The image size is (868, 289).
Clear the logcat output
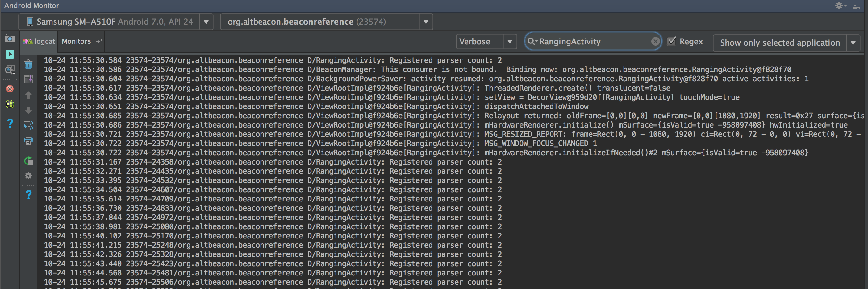tap(29, 64)
